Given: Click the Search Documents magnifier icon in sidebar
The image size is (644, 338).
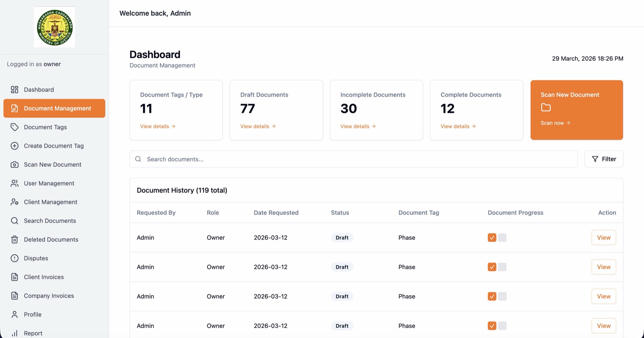Looking at the screenshot, I should point(14,221).
